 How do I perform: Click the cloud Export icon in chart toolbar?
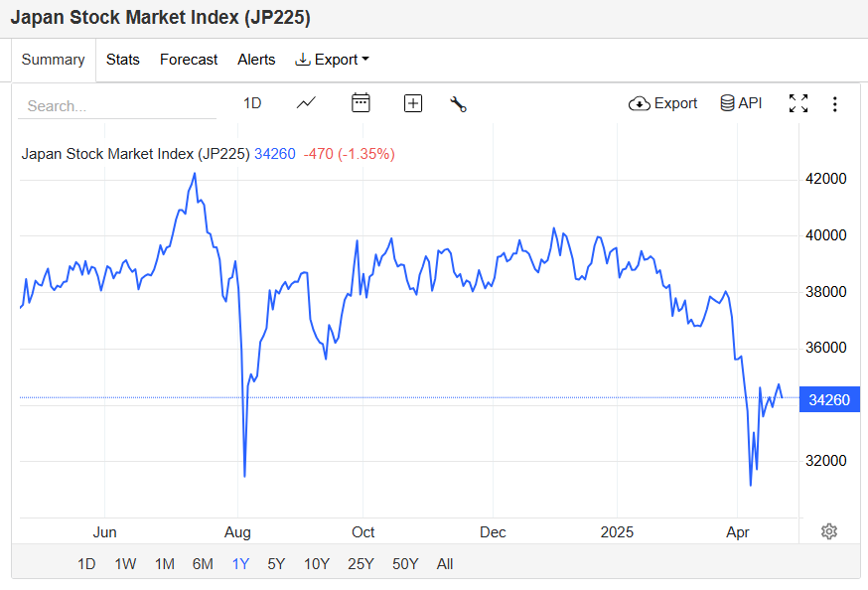[x=639, y=103]
